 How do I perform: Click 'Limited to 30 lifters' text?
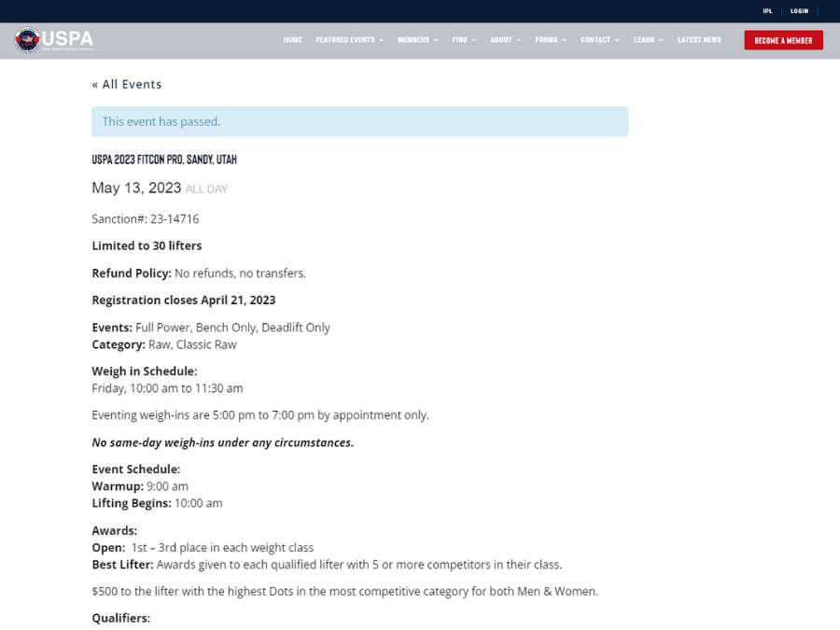pyautogui.click(x=147, y=245)
